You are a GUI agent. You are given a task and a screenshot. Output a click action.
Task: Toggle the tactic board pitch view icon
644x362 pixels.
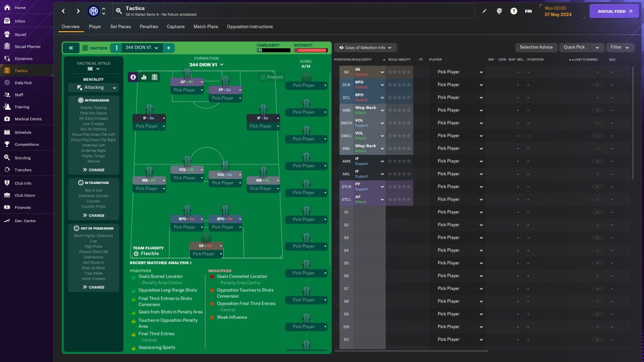154,77
